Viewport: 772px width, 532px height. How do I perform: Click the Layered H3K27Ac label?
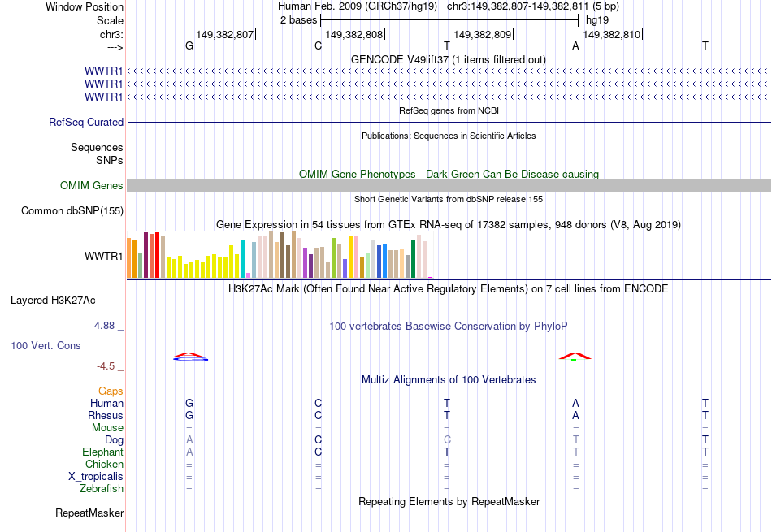point(53,301)
